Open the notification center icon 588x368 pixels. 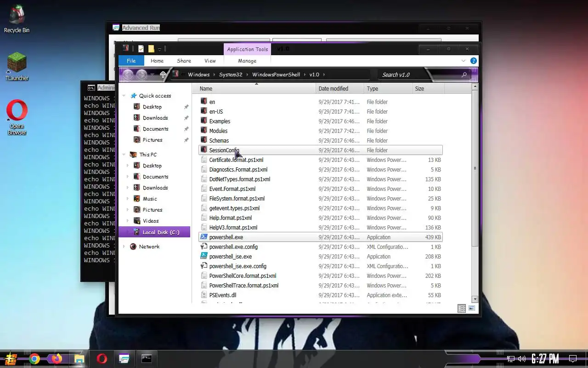(x=573, y=359)
